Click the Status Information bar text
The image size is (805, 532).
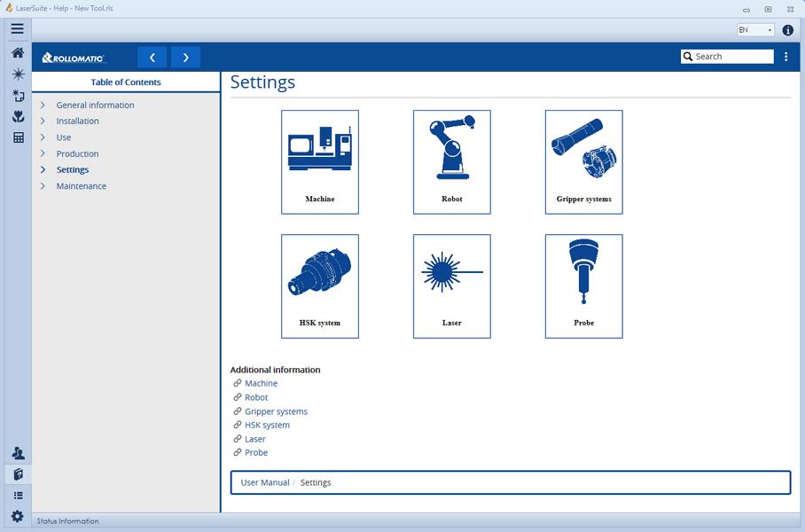(67, 520)
